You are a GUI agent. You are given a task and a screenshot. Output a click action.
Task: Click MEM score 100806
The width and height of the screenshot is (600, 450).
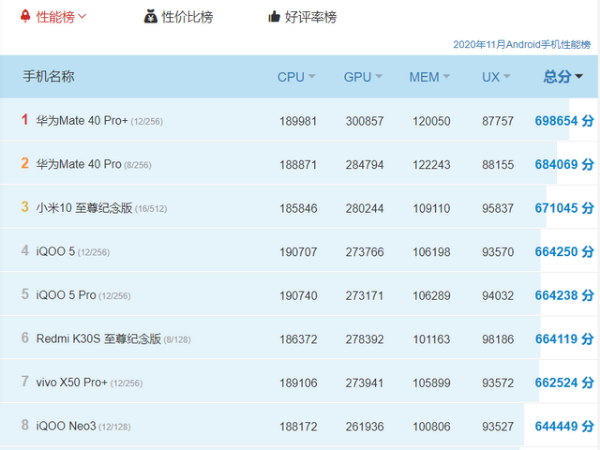click(431, 427)
